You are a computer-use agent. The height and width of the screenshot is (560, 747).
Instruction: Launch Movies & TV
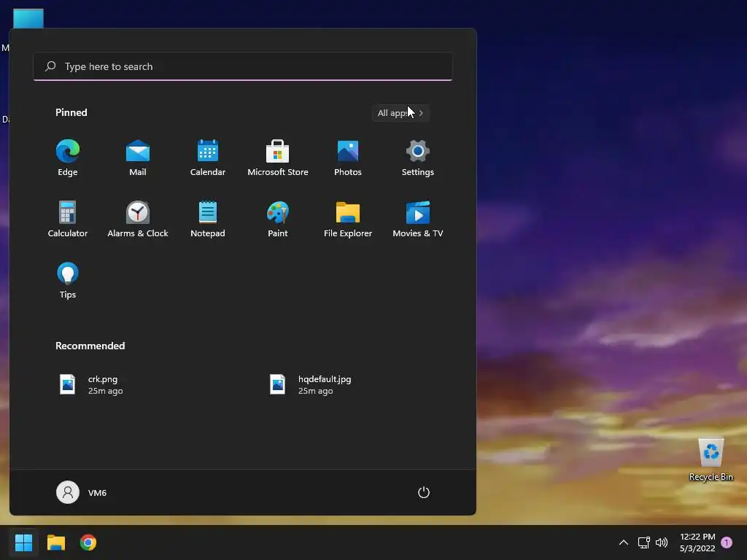[418, 219]
